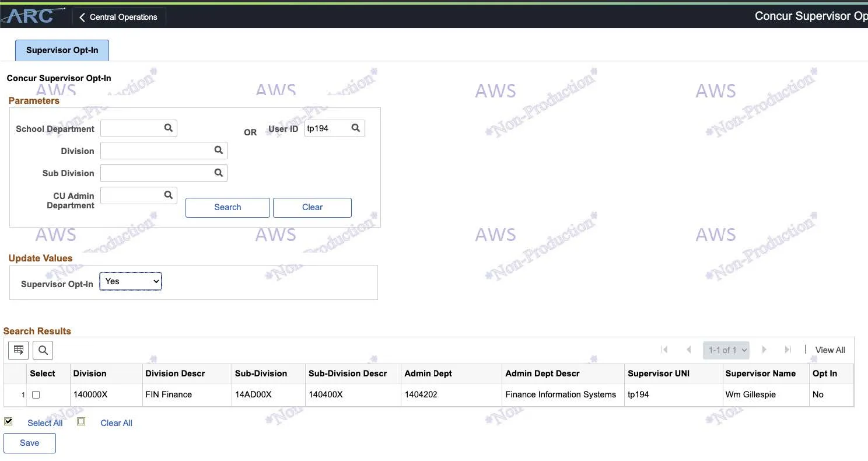Image resolution: width=868 pixels, height=461 pixels.
Task: Click the Save button
Action: click(x=30, y=443)
